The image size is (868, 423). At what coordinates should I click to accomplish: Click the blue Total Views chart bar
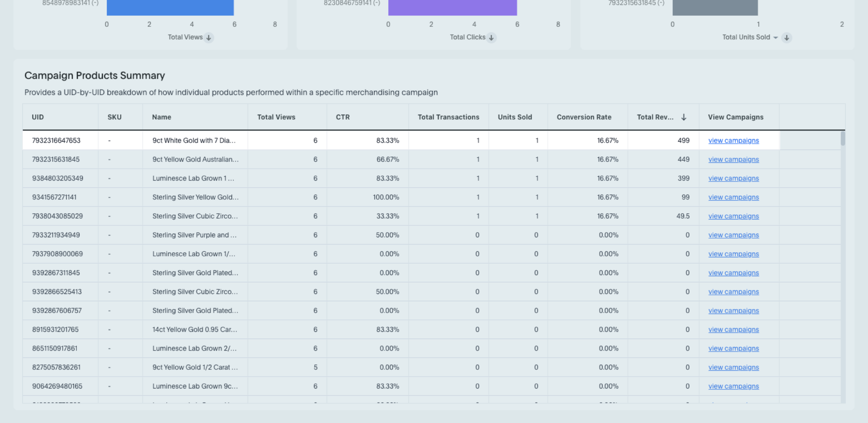click(x=170, y=7)
